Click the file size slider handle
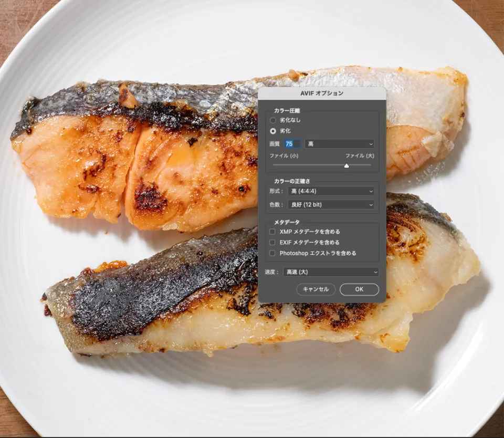Image resolution: width=504 pixels, height=438 pixels. [x=346, y=165]
